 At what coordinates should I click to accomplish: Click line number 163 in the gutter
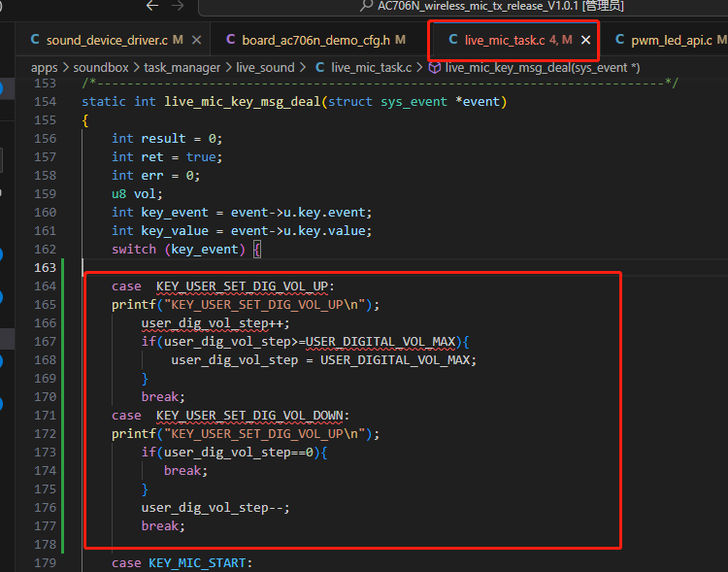(45, 268)
